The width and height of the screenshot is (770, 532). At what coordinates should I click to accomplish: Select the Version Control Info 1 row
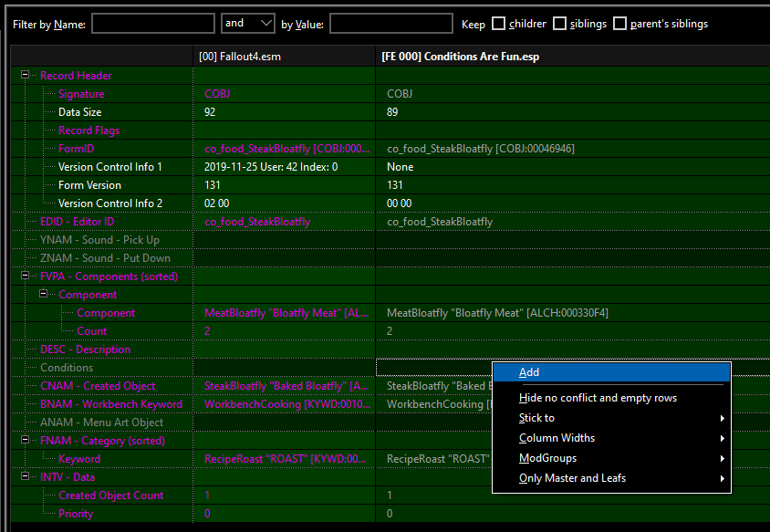(x=110, y=167)
